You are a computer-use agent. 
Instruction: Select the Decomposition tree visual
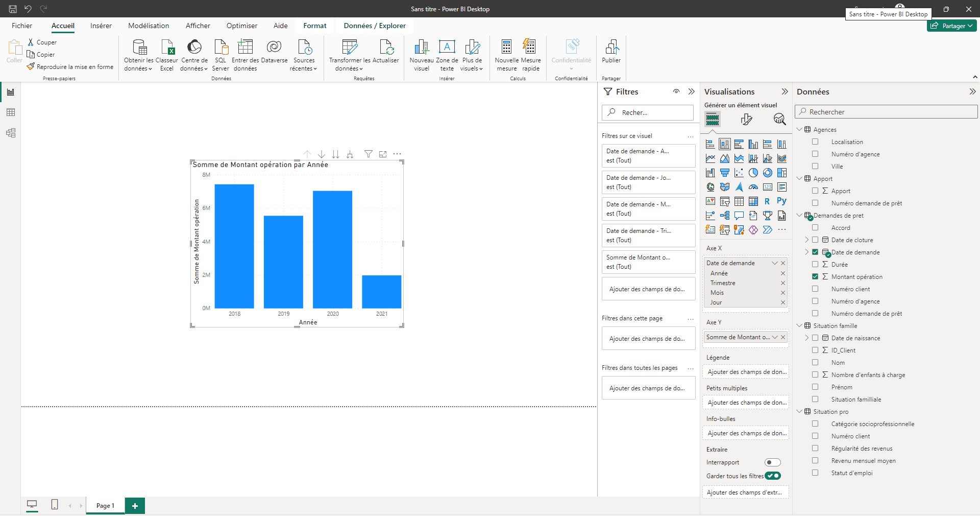tap(725, 216)
